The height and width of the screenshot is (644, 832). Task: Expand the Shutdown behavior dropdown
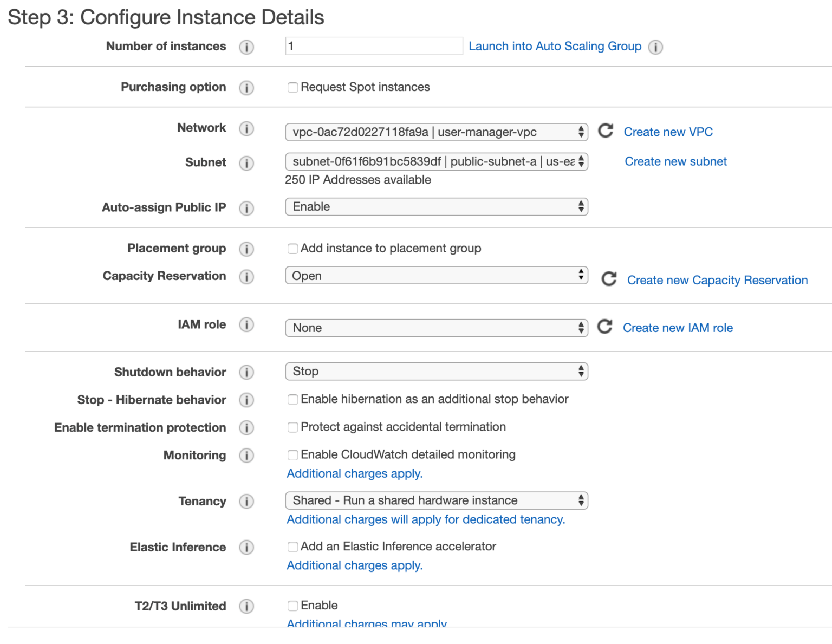point(436,372)
